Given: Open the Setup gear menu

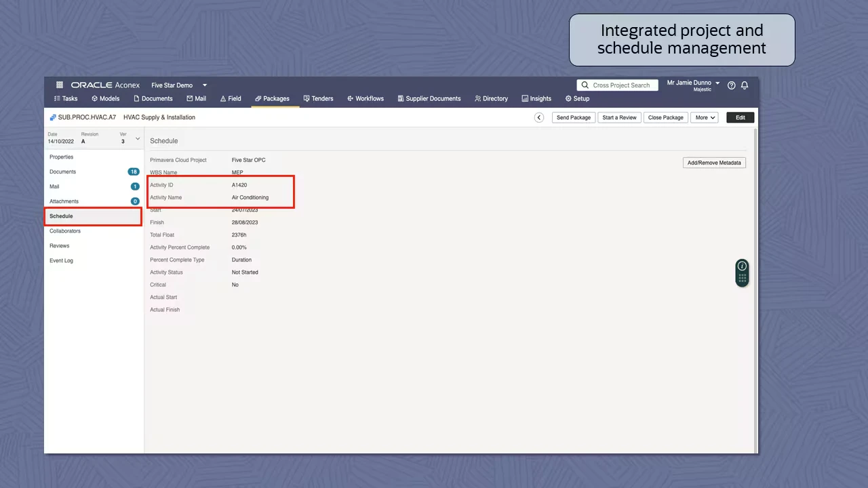Looking at the screenshot, I should click(x=577, y=98).
